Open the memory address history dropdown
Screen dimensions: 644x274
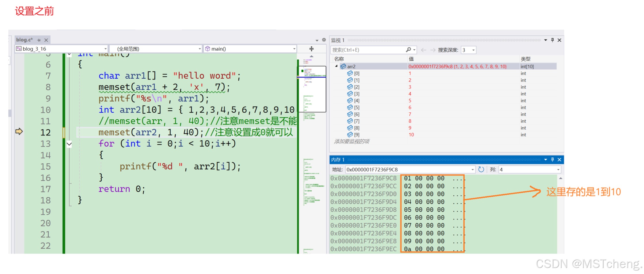pos(472,169)
